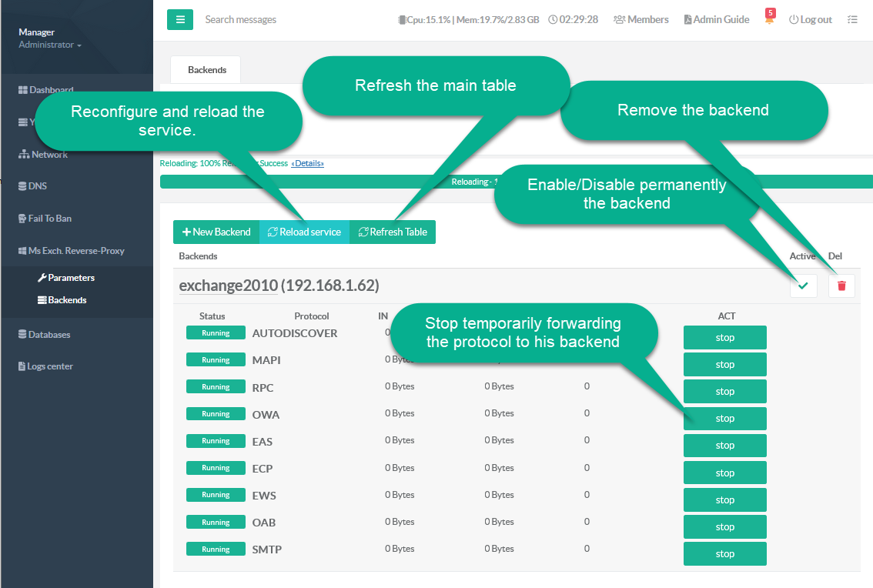
Task: Click the red trash delete backend icon
Action: point(841,286)
